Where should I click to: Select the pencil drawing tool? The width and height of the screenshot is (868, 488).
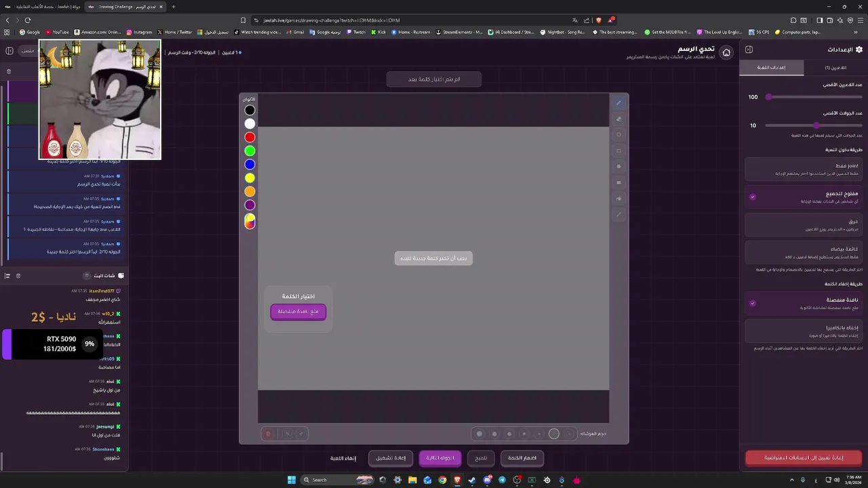tap(618, 103)
